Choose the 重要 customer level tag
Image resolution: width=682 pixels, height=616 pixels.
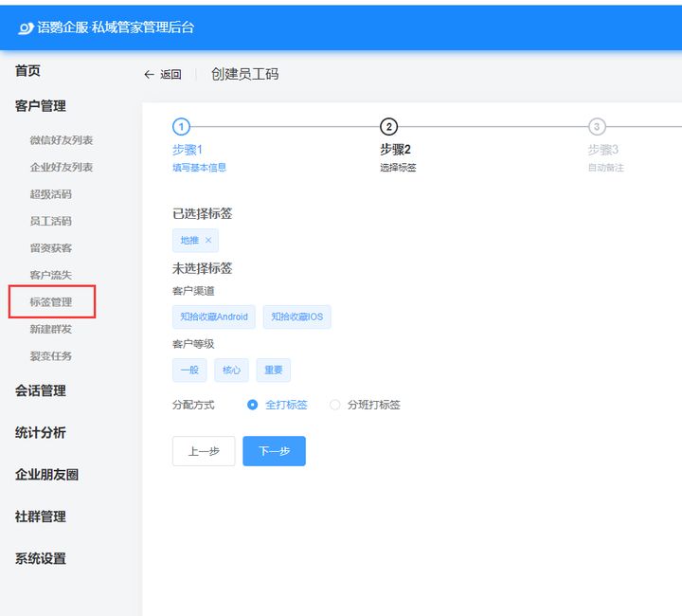[x=273, y=370]
